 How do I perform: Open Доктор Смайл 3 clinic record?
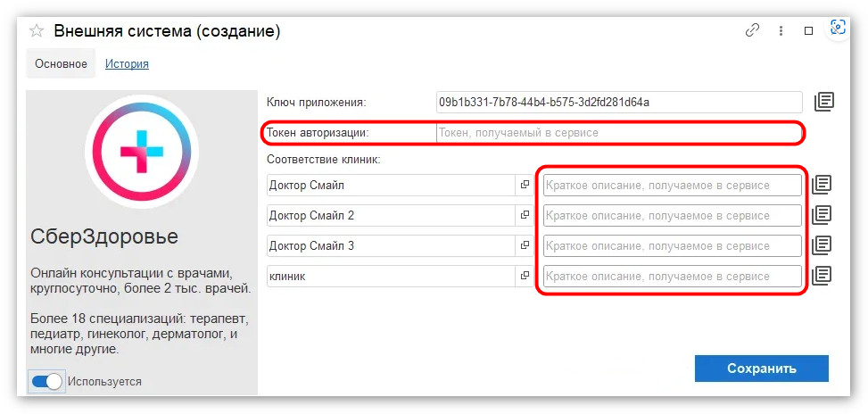coord(525,245)
